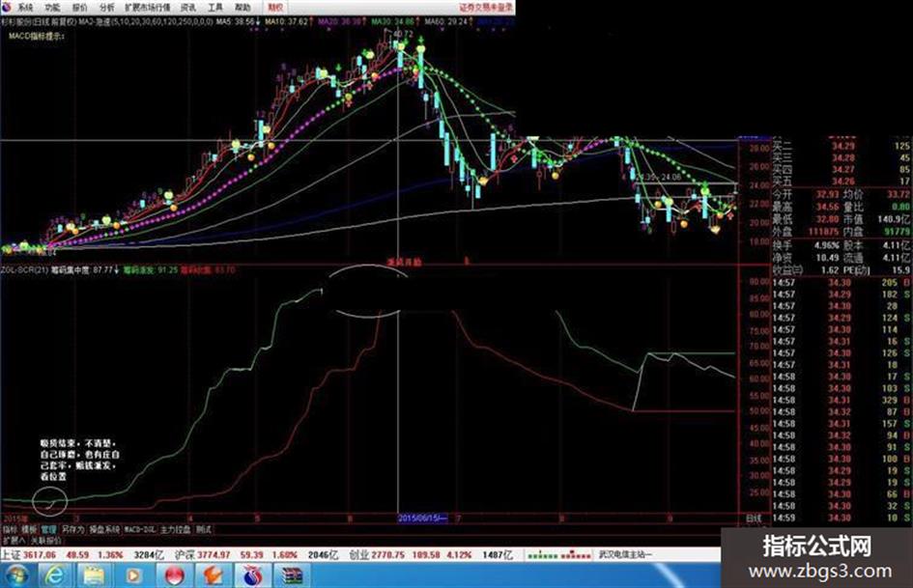The width and height of the screenshot is (913, 588).
Task: Click the 外盘 111875 quote row
Action: 807,232
